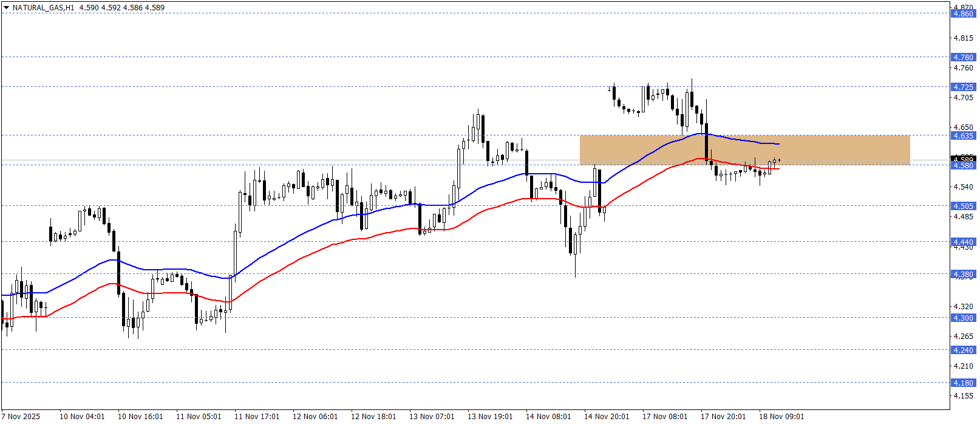The width and height of the screenshot is (980, 424).
Task: Click the right end of the blue average line
Action: tap(778, 144)
